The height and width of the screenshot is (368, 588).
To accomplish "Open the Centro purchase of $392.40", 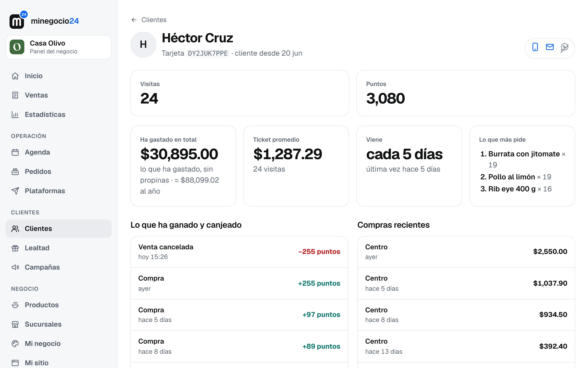I will coord(466,347).
